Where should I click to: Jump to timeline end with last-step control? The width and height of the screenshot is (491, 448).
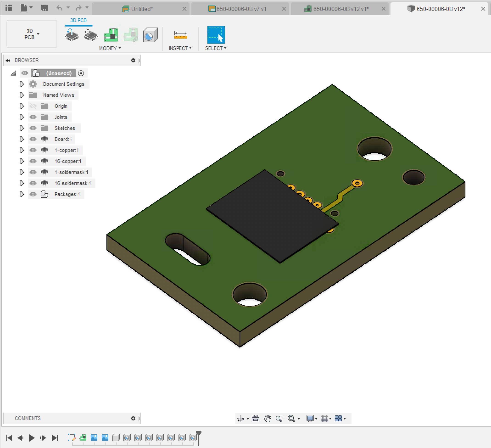click(x=55, y=437)
